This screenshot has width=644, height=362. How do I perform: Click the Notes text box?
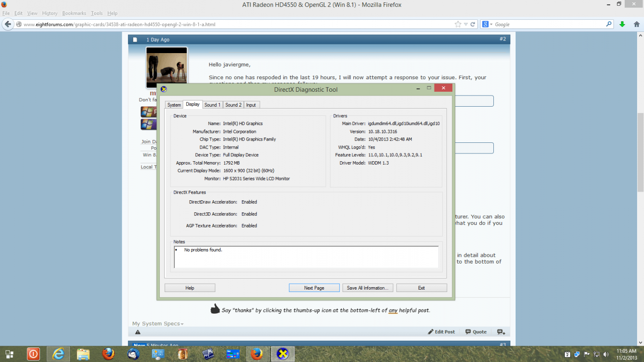coord(306,257)
